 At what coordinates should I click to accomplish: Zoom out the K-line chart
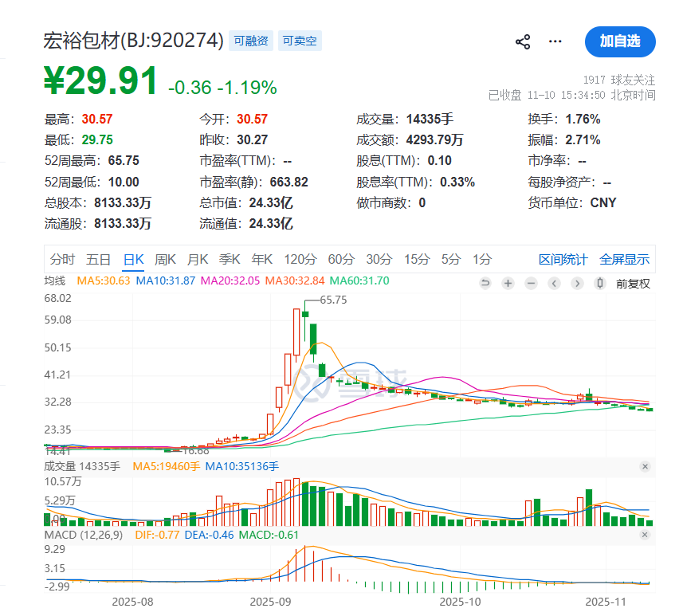(x=532, y=283)
